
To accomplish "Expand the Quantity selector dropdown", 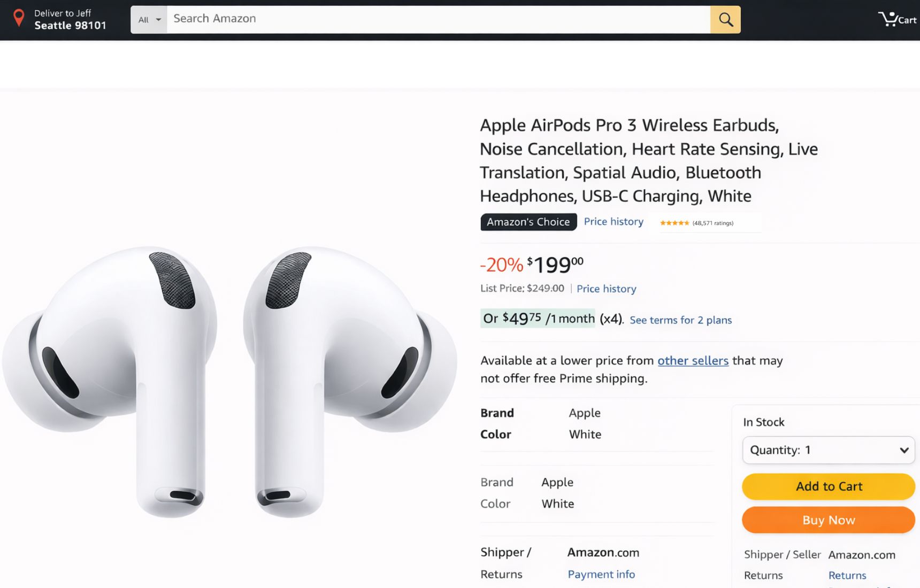I will 828,450.
